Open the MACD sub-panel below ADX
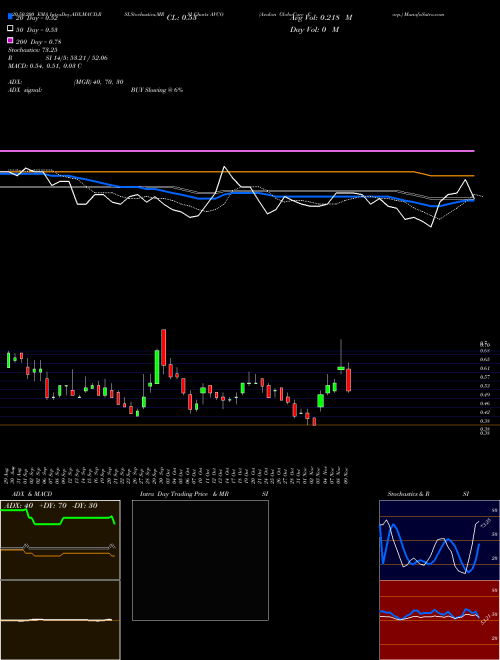500x660 pixels. tap(60, 620)
